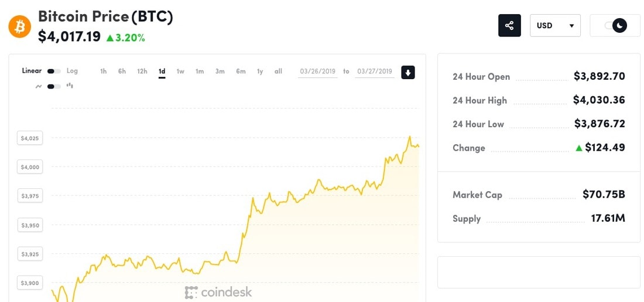The width and height of the screenshot is (644, 302).
Task: Toggle line versus candlestick chart switch
Action: (x=54, y=86)
